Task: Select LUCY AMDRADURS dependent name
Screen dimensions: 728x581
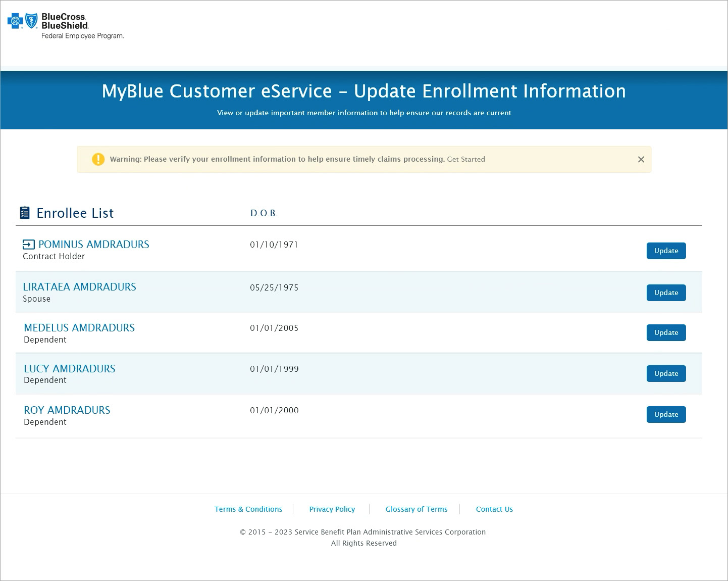Action: click(70, 369)
